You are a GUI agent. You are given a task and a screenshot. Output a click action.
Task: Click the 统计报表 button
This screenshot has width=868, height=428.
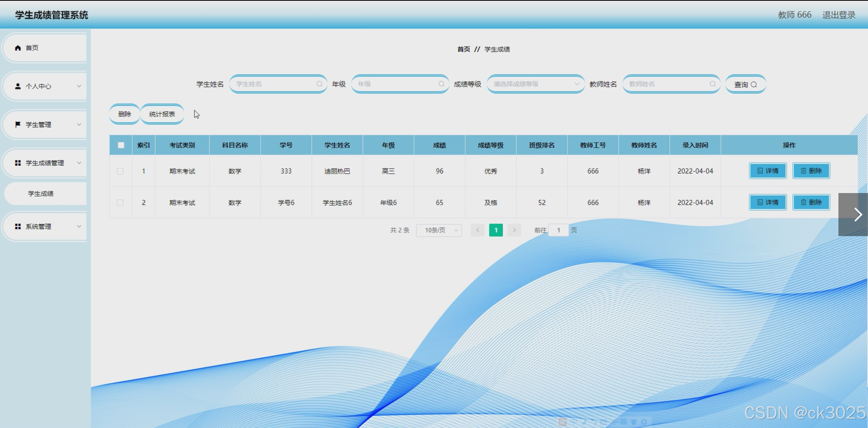click(x=162, y=114)
